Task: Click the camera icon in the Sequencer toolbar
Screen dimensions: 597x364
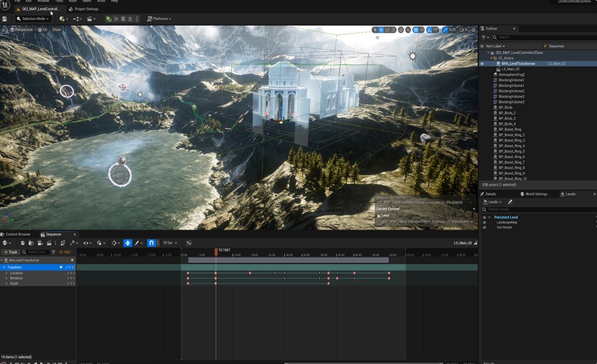Action: coord(39,244)
